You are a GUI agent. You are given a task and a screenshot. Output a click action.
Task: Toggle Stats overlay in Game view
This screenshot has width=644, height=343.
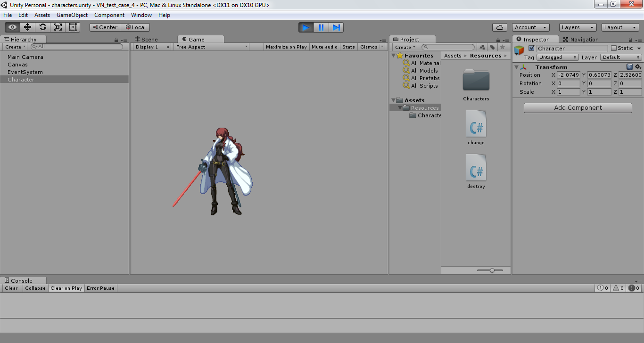tap(348, 47)
